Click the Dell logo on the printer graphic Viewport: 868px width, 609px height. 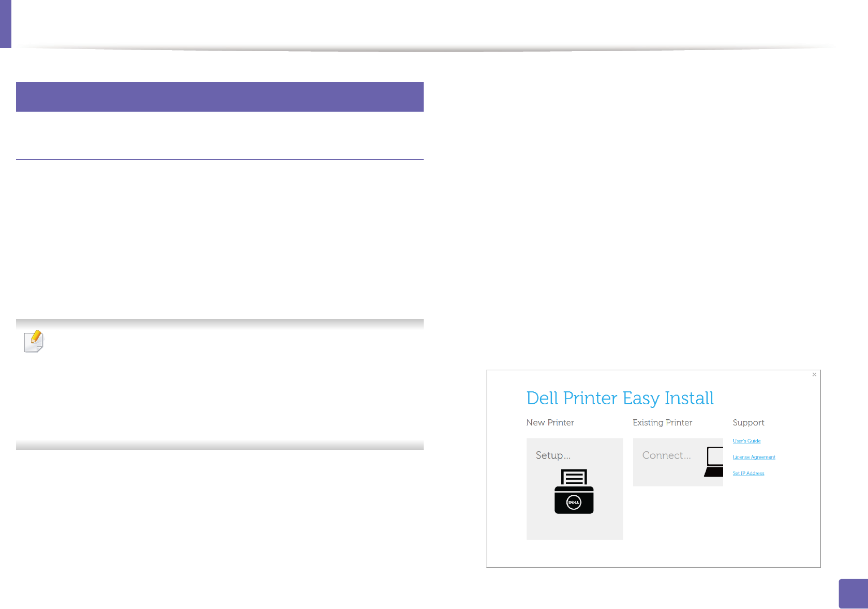[574, 503]
